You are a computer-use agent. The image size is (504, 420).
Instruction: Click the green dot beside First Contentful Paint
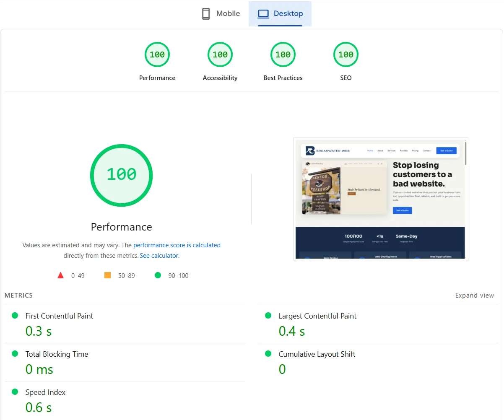coord(15,316)
